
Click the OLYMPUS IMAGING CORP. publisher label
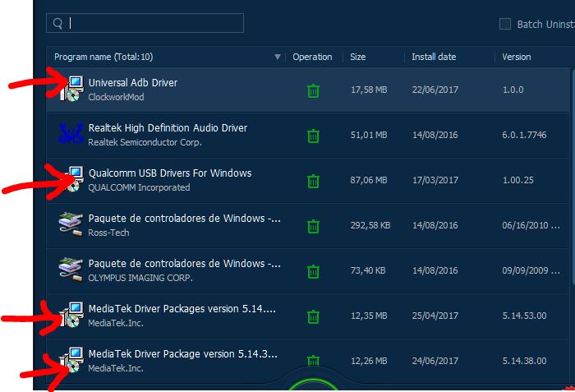[x=140, y=278]
